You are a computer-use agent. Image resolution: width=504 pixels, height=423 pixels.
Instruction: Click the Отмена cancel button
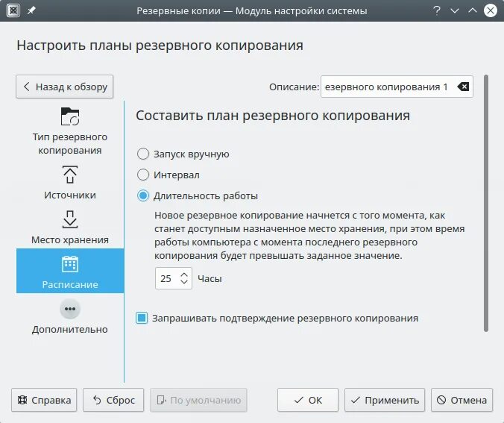click(x=462, y=400)
